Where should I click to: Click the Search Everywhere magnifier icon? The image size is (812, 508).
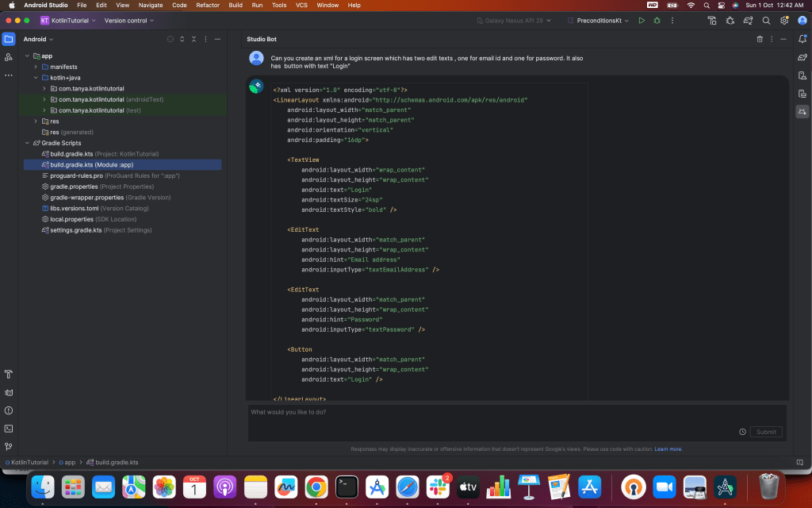click(x=766, y=21)
